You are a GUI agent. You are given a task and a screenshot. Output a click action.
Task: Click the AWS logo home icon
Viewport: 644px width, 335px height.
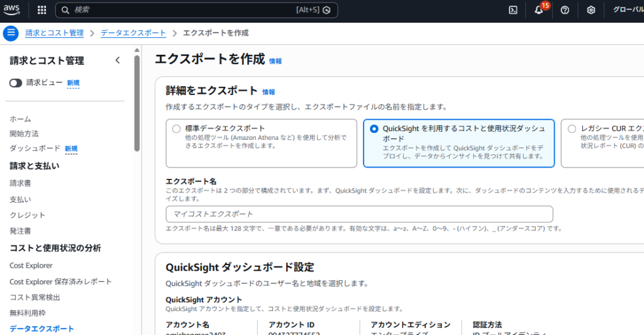tap(13, 10)
